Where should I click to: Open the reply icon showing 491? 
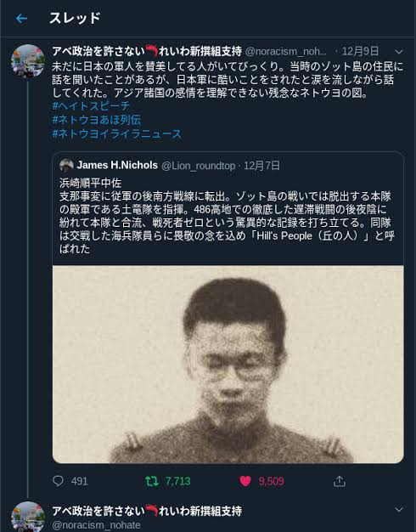click(x=59, y=481)
